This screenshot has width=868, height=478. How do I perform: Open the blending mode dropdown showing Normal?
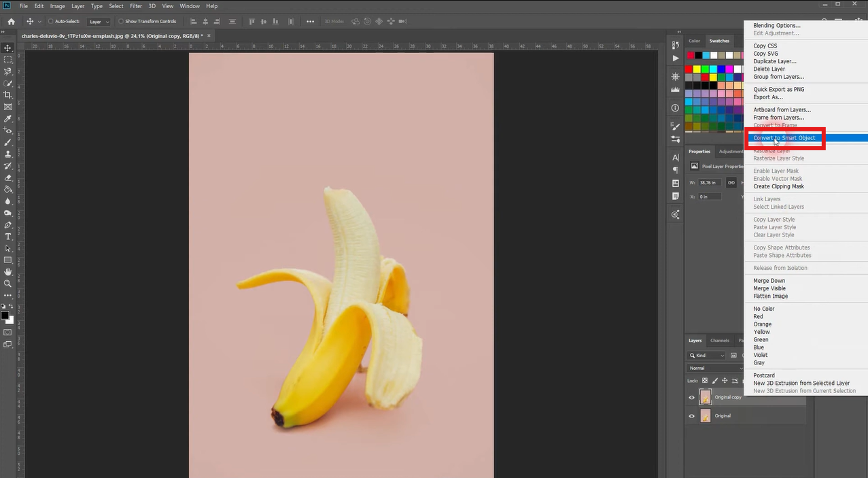point(714,368)
